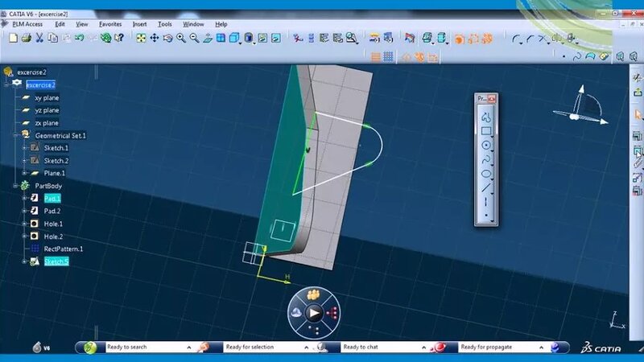This screenshot has width=644, height=362.
Task: Open the Favorites menu
Action: click(x=110, y=24)
